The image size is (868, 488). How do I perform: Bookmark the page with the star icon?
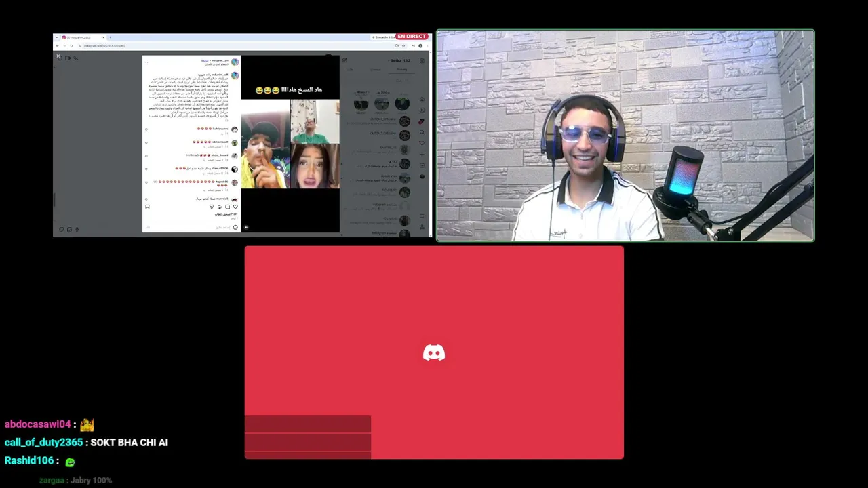point(403,46)
